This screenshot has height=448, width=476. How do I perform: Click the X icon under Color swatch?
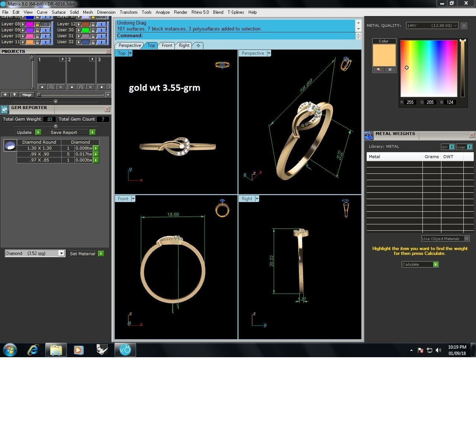click(390, 70)
